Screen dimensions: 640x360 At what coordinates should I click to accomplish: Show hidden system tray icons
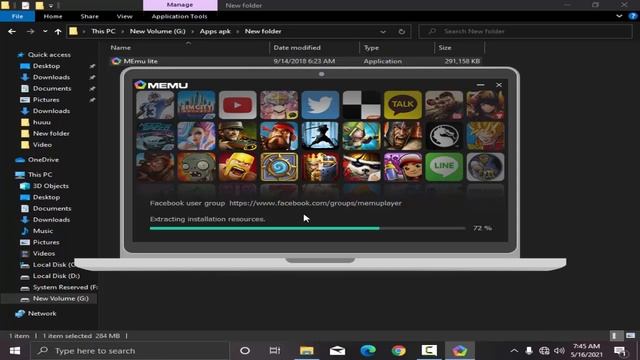click(x=514, y=351)
